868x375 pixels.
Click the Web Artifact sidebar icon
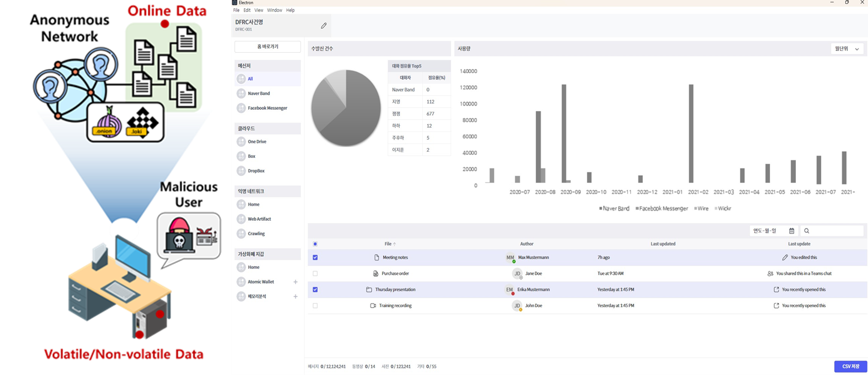[241, 219]
